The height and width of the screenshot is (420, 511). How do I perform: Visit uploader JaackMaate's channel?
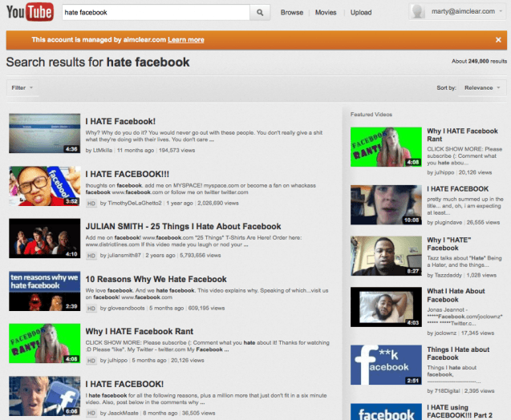pos(123,413)
